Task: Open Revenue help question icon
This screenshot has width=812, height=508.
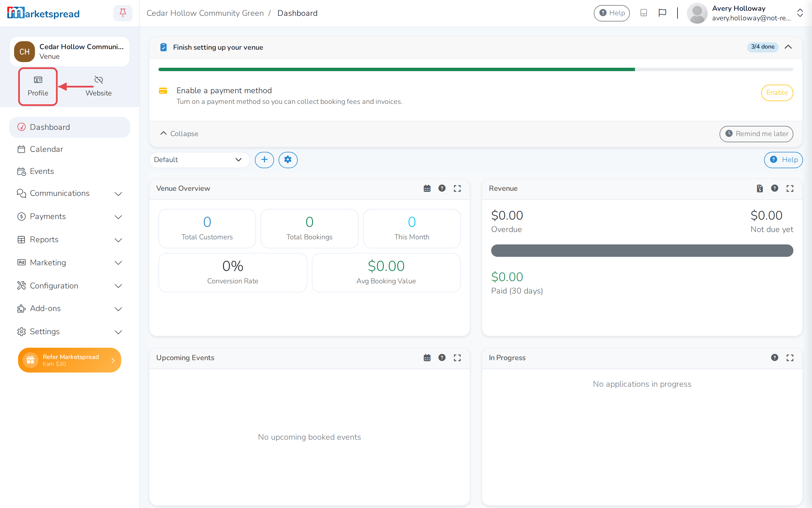Action: click(x=775, y=189)
